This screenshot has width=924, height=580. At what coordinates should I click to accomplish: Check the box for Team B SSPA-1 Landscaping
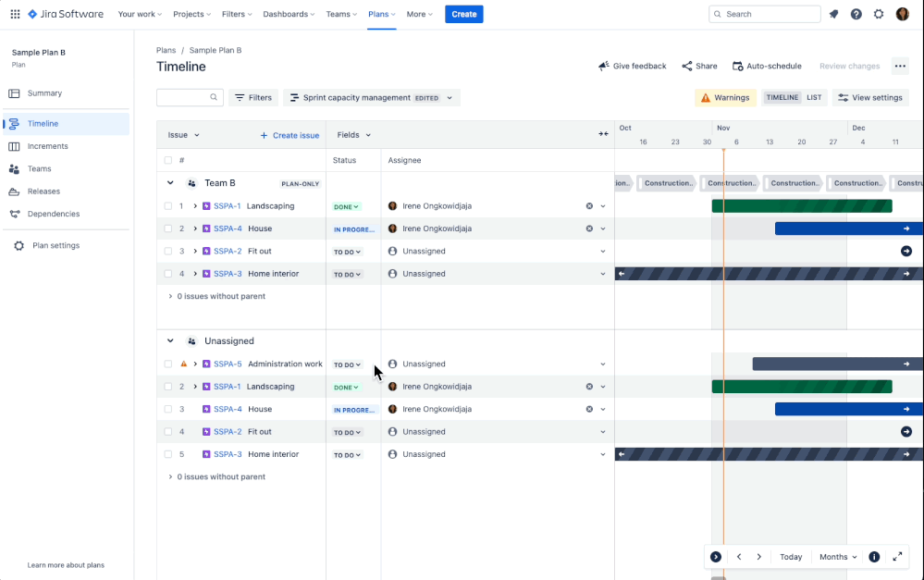pyautogui.click(x=168, y=206)
